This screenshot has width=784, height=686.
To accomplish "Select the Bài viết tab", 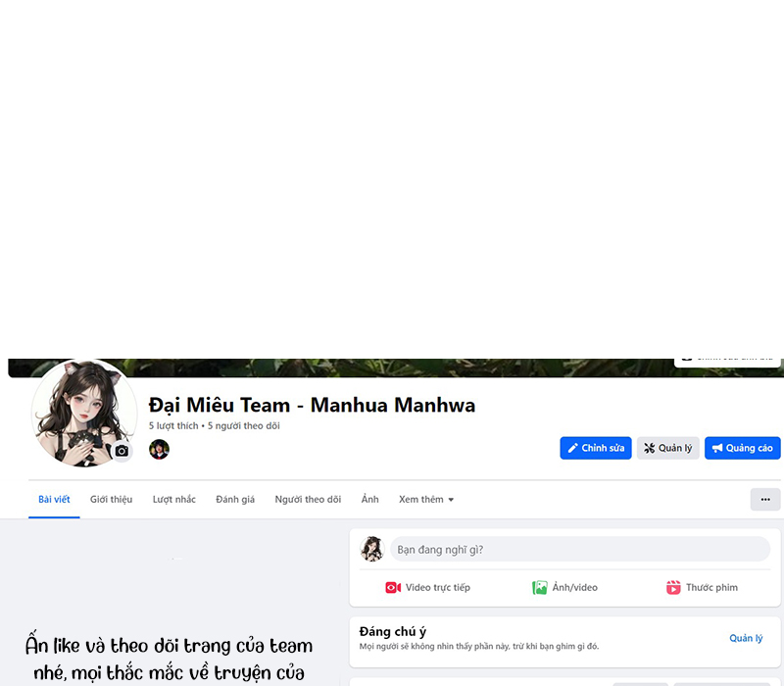I will click(54, 500).
